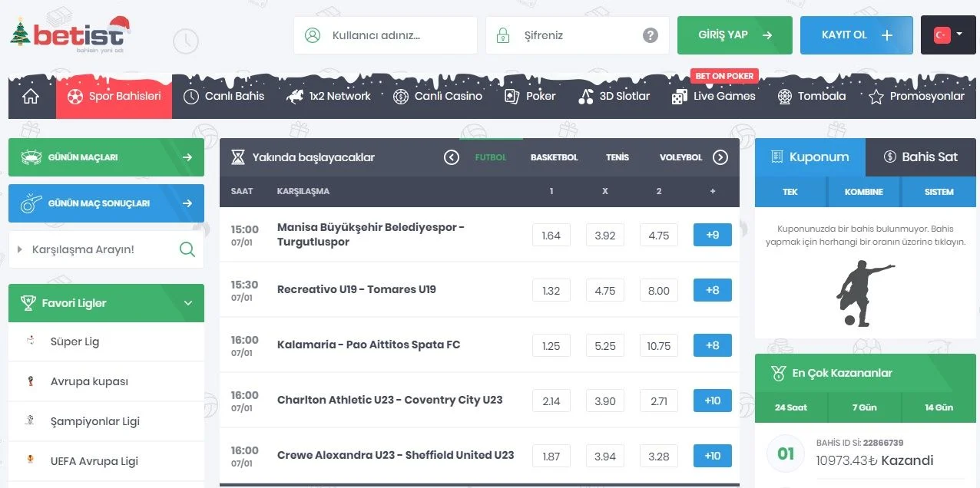980x488 pixels.
Task: Open Promosyonlar menu item
Action: pos(916,96)
